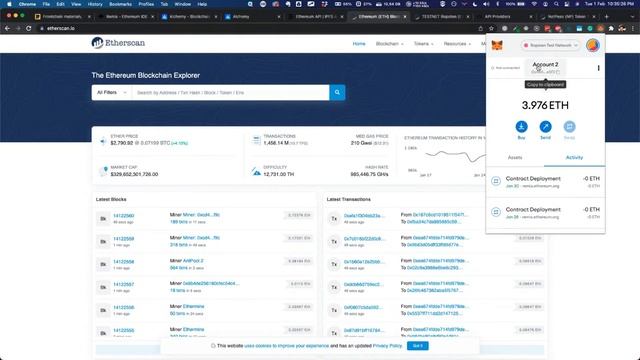This screenshot has height=360, width=640.
Task: Click the second Contract Deployment transaction icon
Action: [496, 212]
